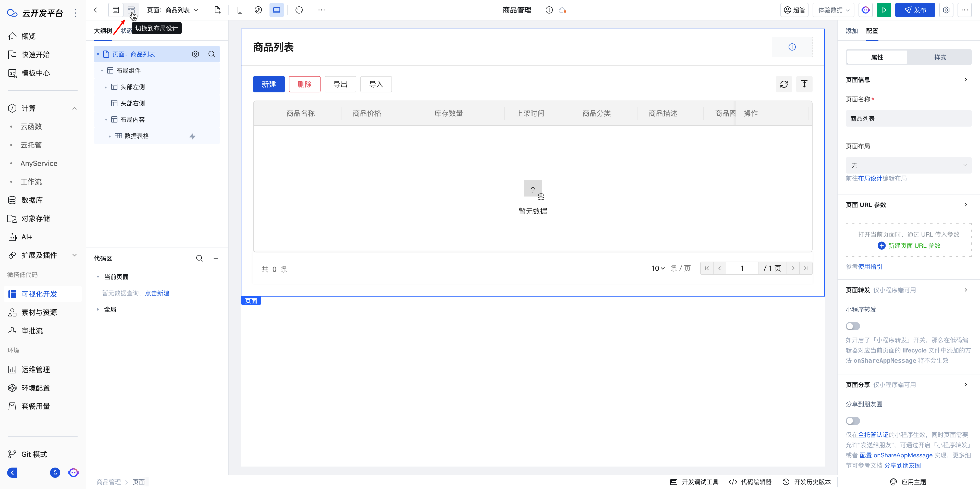Click the green preview play button
The height and width of the screenshot is (489, 980).
pos(884,10)
